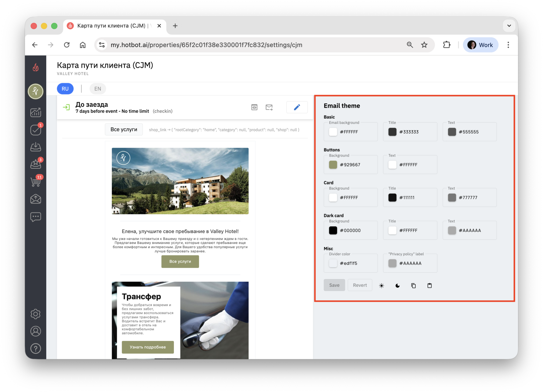The image size is (543, 392).
Task: Paste an email theme with the clipboard icon
Action: [x=430, y=285]
